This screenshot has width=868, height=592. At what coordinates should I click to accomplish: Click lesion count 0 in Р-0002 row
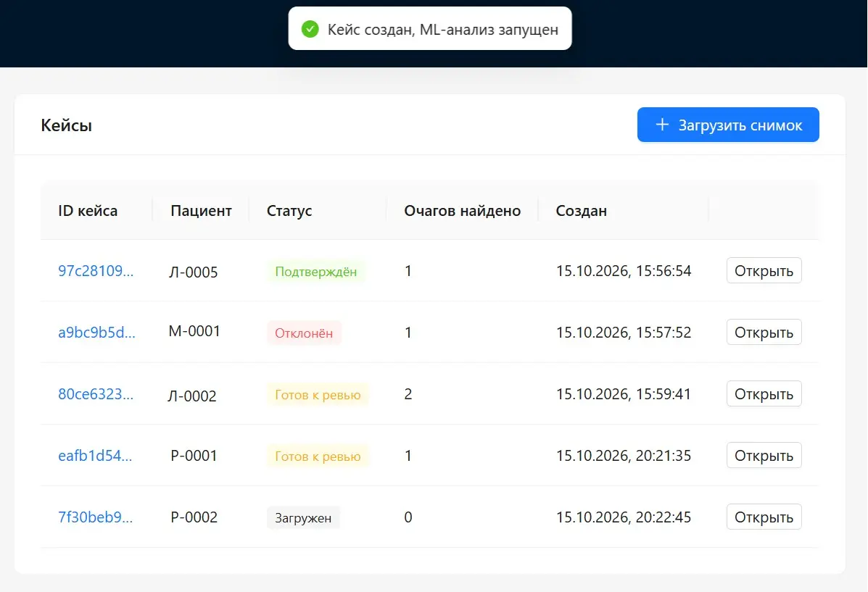(408, 517)
